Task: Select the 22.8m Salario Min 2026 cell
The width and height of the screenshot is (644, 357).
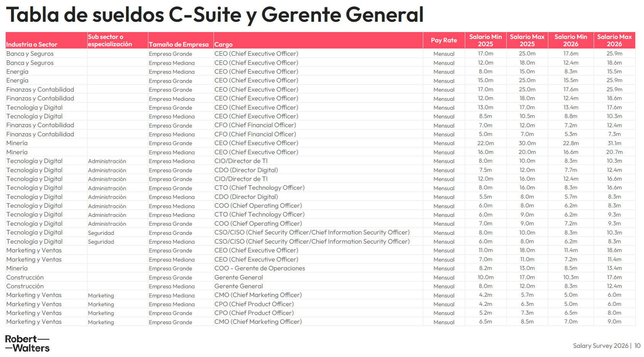Action: coord(570,143)
